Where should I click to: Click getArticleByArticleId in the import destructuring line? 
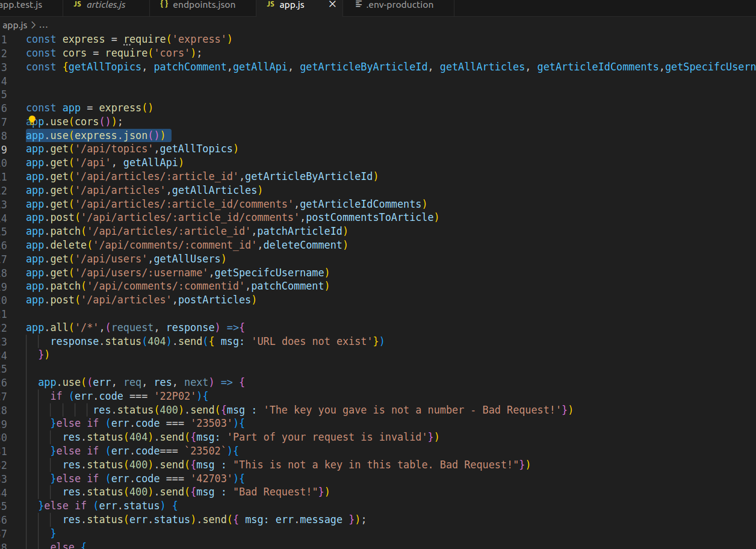pos(364,67)
